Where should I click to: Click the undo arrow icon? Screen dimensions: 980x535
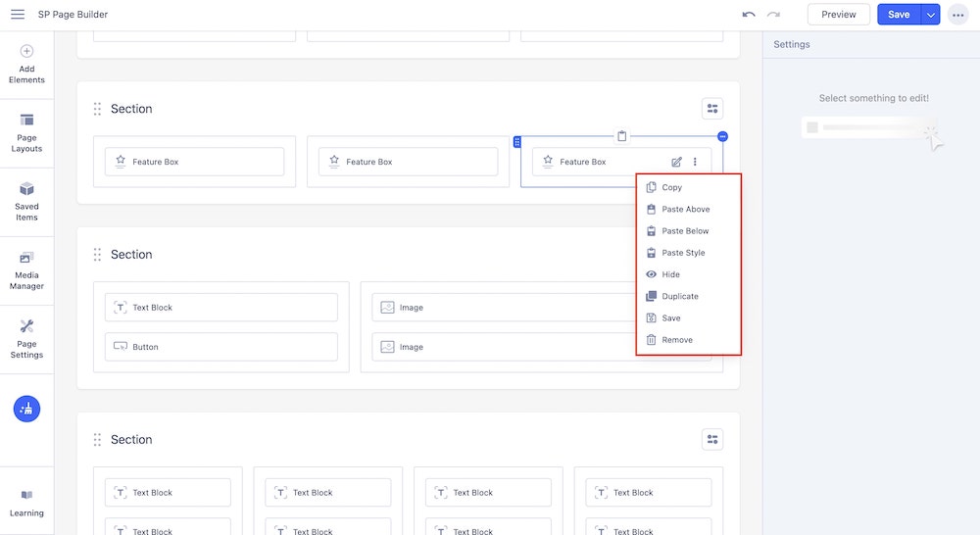pos(749,15)
